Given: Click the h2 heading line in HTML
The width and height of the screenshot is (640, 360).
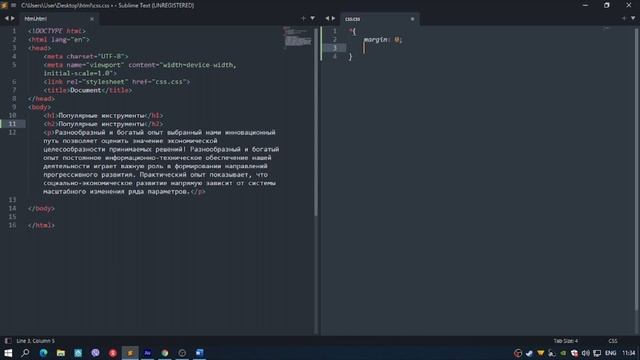Looking at the screenshot, I should click(103, 124).
